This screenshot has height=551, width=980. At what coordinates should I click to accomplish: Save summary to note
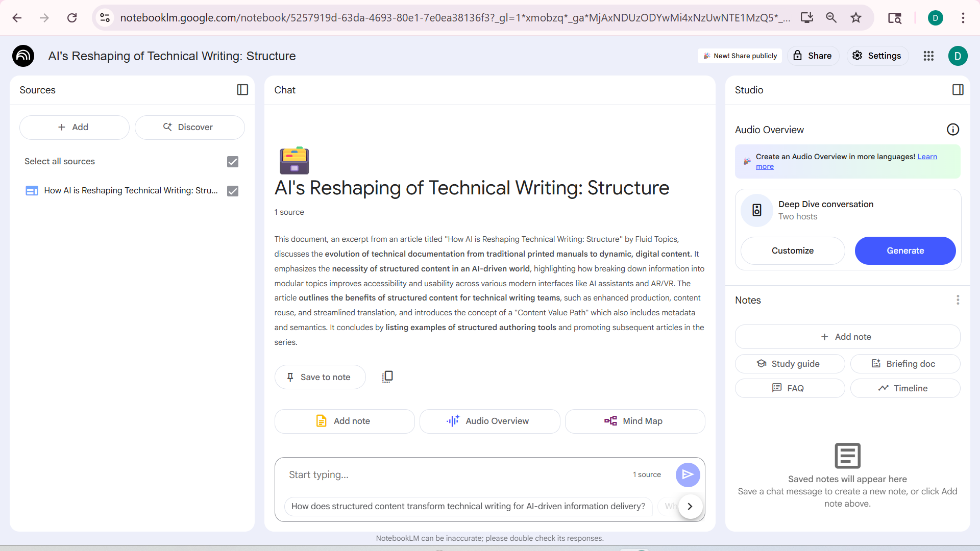tap(320, 377)
